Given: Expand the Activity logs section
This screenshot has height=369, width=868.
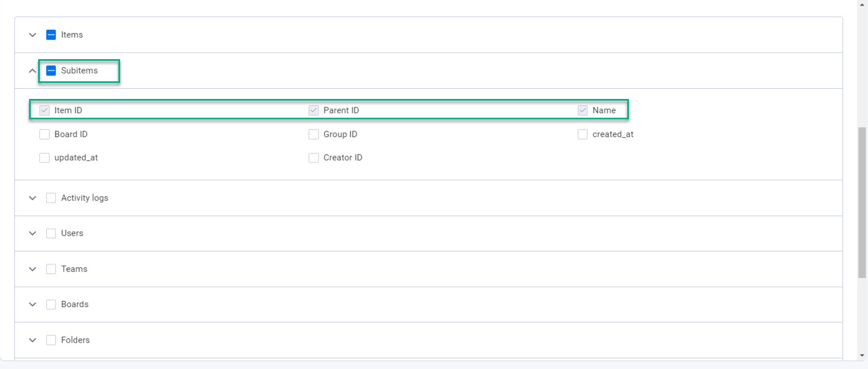Looking at the screenshot, I should [32, 198].
